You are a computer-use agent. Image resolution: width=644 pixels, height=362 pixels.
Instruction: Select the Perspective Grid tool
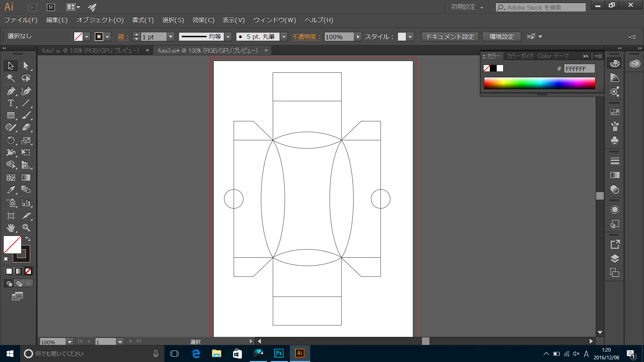[26, 165]
